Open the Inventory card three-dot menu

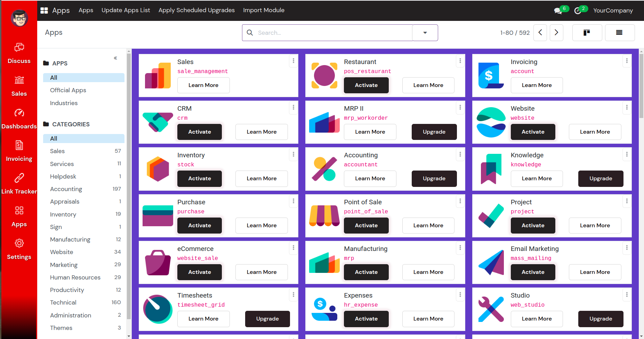pyautogui.click(x=293, y=154)
